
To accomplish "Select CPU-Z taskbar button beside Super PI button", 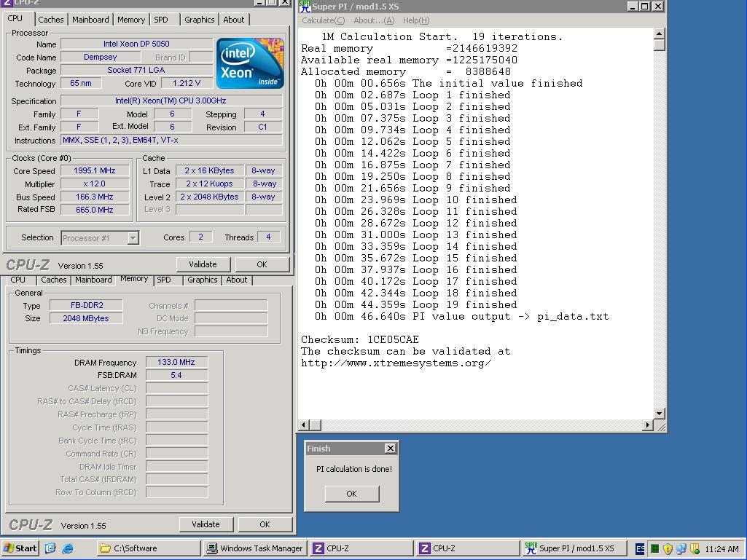I will coord(468,548).
